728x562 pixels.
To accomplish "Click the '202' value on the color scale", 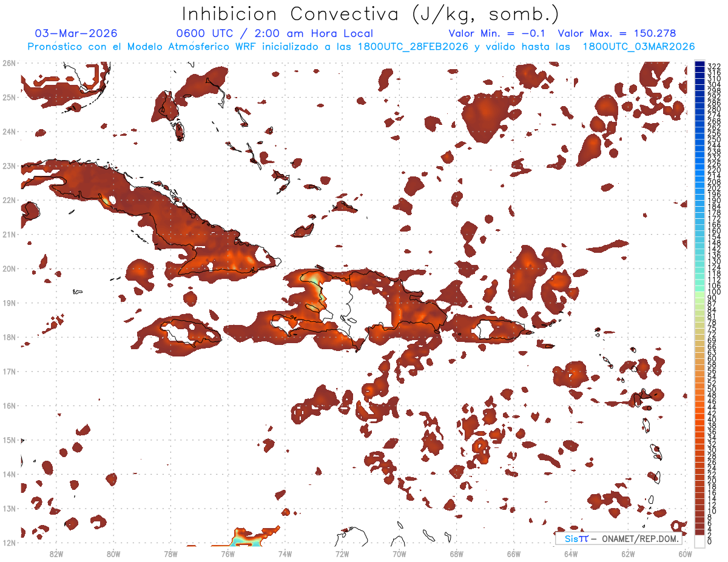I will (714, 188).
